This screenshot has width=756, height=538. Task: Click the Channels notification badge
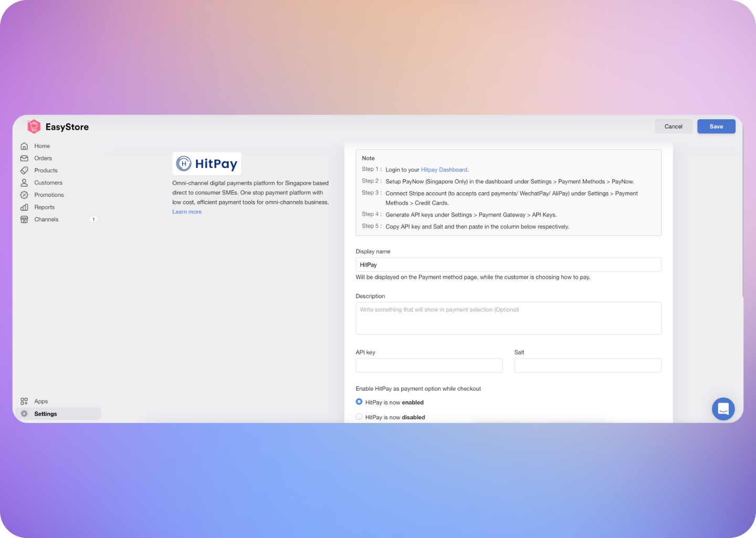pos(93,220)
